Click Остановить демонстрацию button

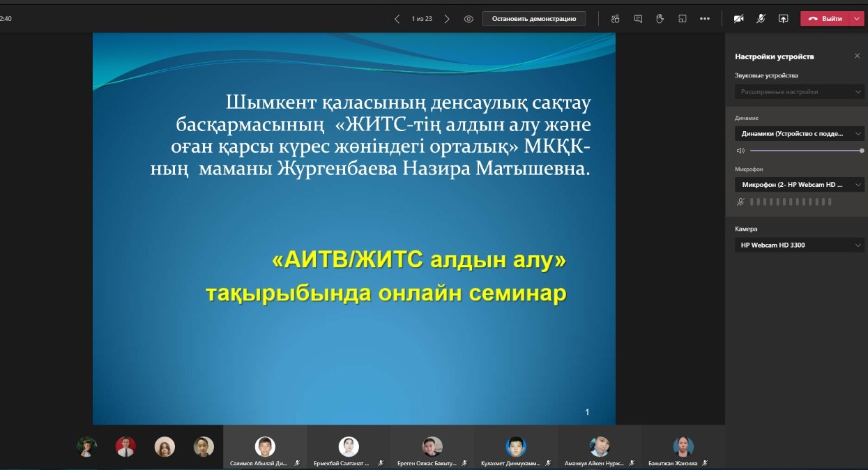(534, 19)
